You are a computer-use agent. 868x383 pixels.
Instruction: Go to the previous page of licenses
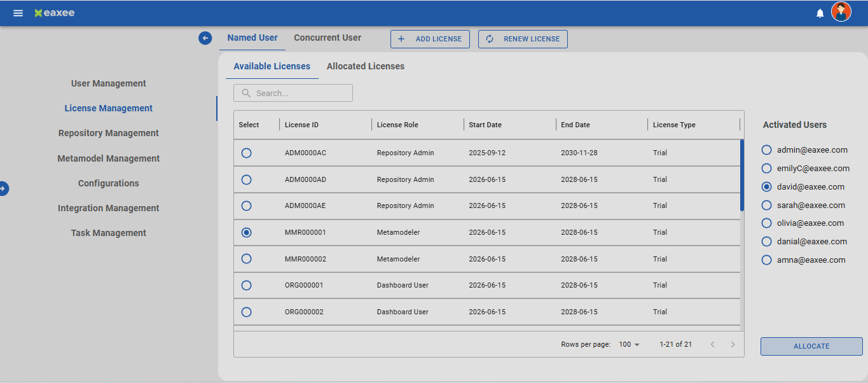pyautogui.click(x=713, y=344)
